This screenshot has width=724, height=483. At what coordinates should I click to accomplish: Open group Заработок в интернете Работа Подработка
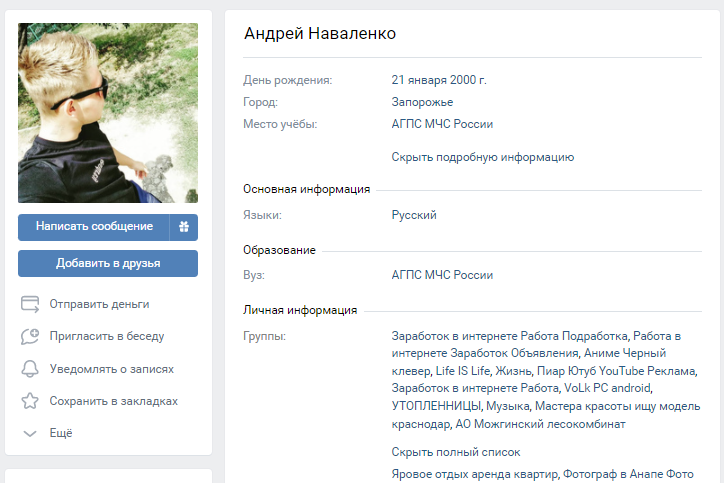510,336
